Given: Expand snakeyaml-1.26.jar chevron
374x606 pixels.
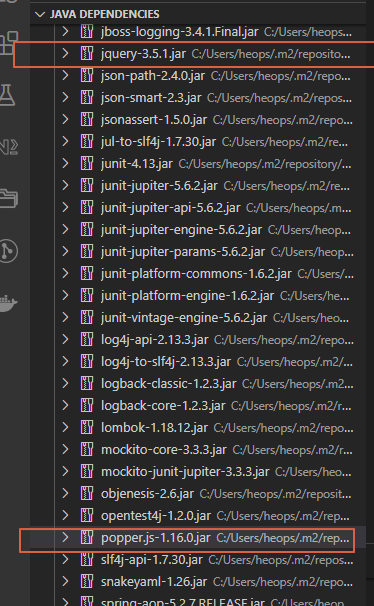Looking at the screenshot, I should pos(65,581).
